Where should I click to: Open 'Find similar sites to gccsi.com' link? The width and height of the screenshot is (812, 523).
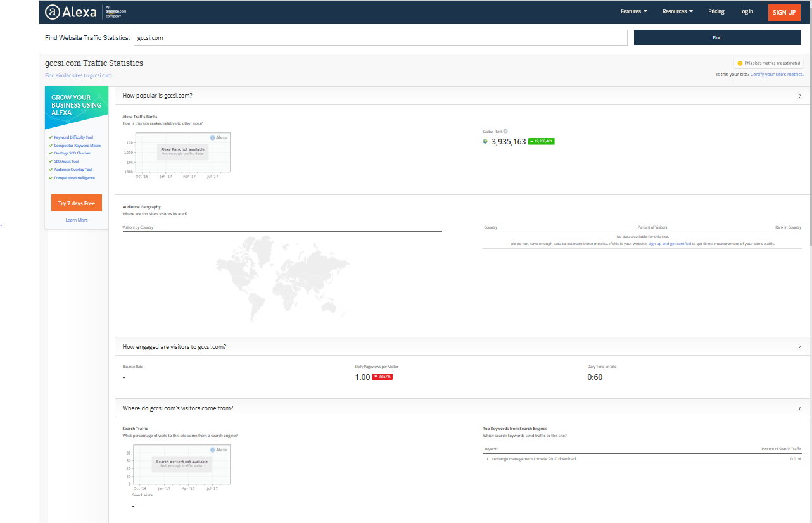coord(79,75)
